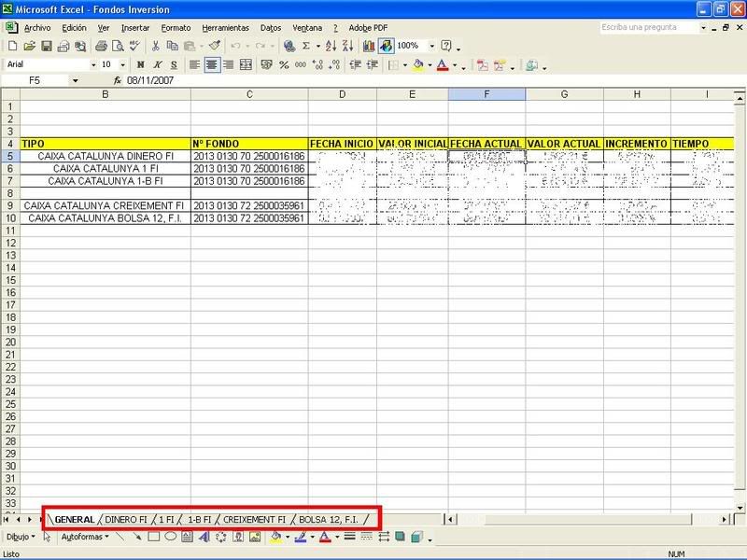Apply yellow fill color in formatting toolbar
The width and height of the screenshot is (747, 560).
tap(417, 64)
